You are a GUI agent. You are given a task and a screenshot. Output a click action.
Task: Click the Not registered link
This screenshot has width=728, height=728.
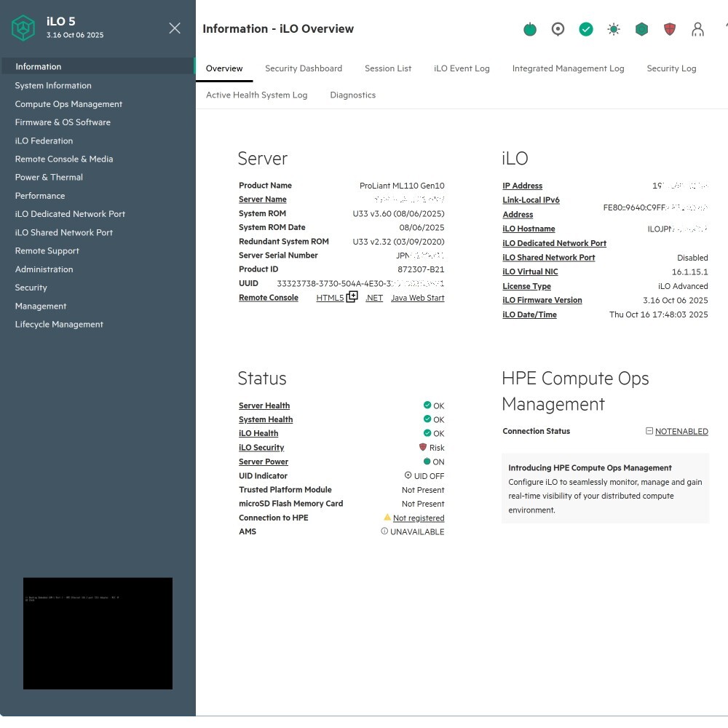click(418, 518)
